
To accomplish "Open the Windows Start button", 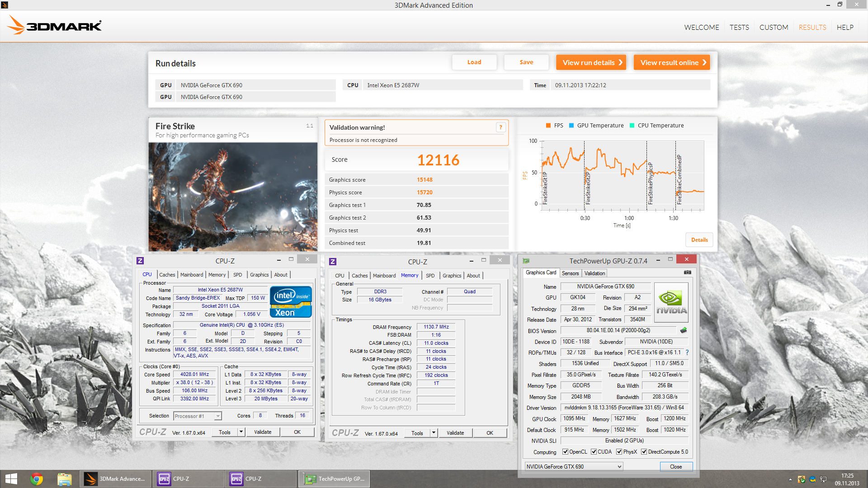I will click(11, 479).
